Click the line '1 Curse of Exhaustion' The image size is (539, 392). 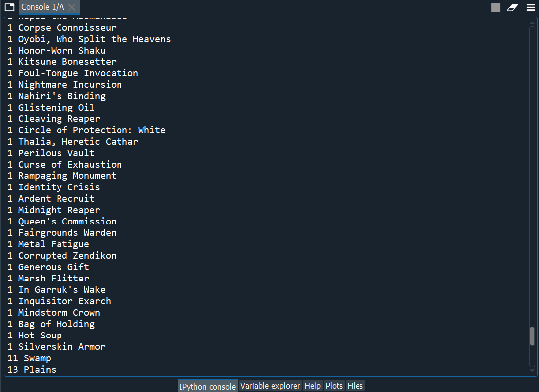pos(65,164)
